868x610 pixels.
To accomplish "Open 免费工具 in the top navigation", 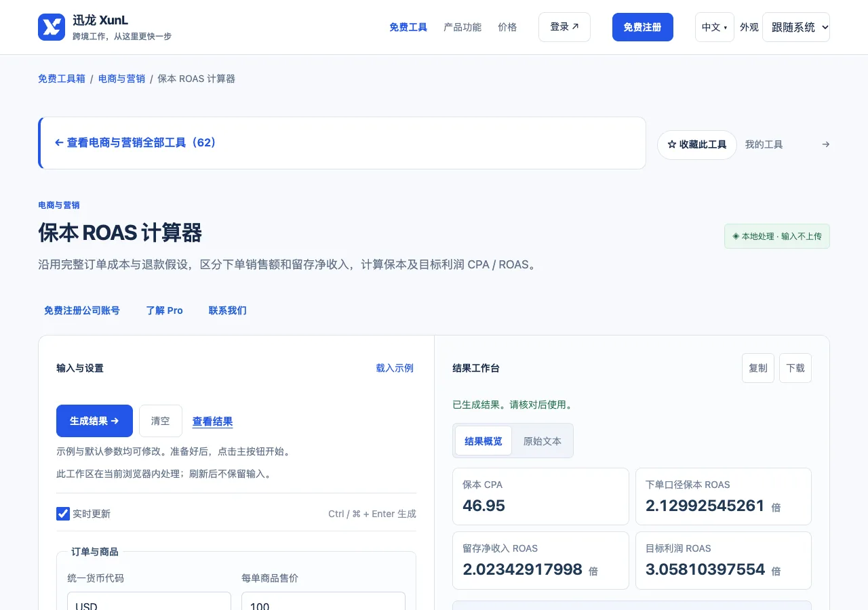I will point(408,27).
